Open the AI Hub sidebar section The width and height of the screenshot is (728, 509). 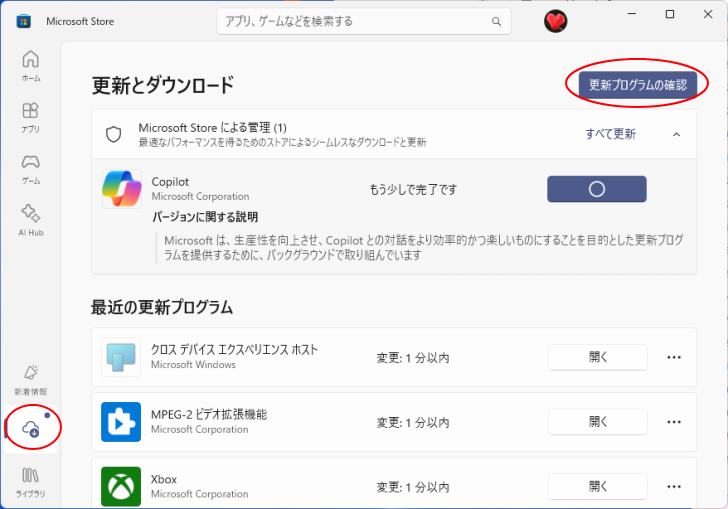coord(31,220)
